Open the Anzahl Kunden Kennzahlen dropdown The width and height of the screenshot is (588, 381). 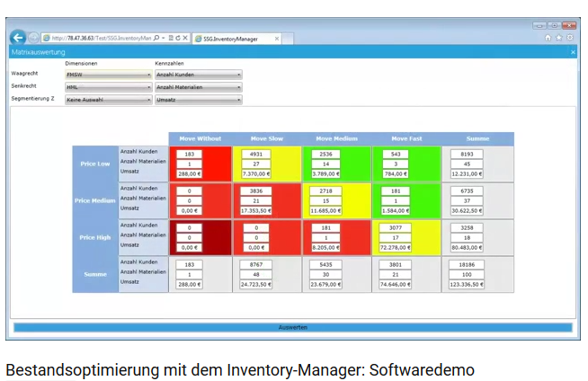199,75
